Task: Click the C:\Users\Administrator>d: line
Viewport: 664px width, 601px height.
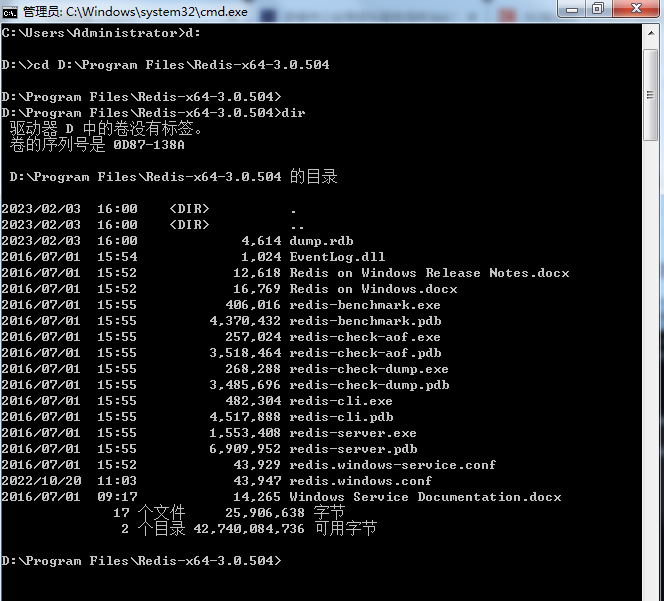Action: [x=101, y=33]
